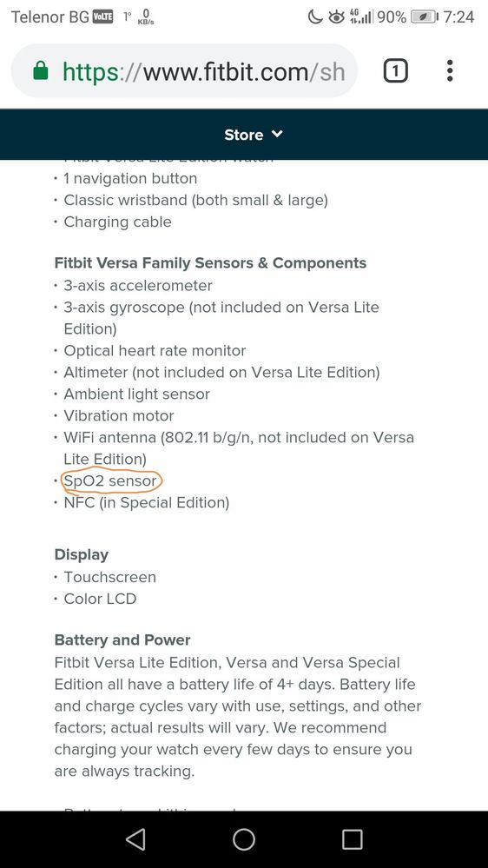The width and height of the screenshot is (488, 868).
Task: Tap the Fitbit Versa Family Sensors & Components heading
Action: [210, 263]
